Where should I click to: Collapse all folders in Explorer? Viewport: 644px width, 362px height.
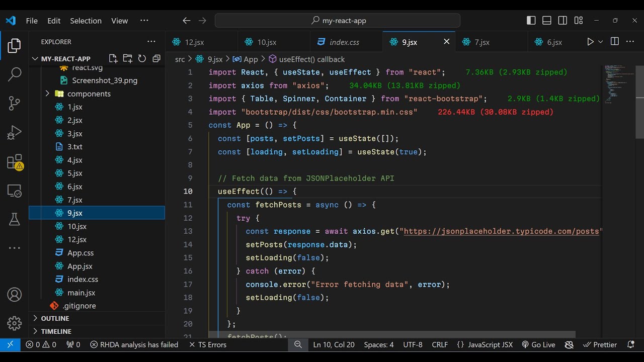point(156,59)
